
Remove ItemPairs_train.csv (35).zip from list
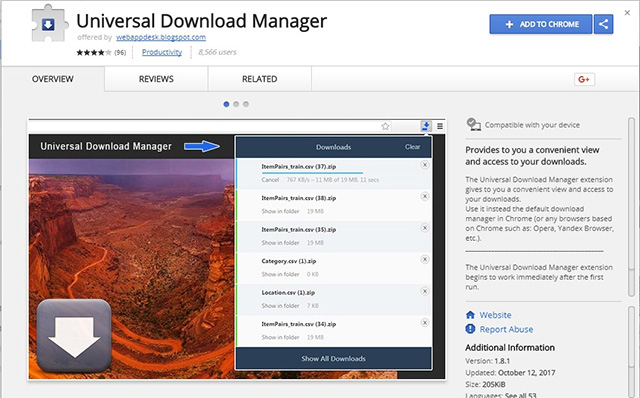pyautogui.click(x=425, y=228)
